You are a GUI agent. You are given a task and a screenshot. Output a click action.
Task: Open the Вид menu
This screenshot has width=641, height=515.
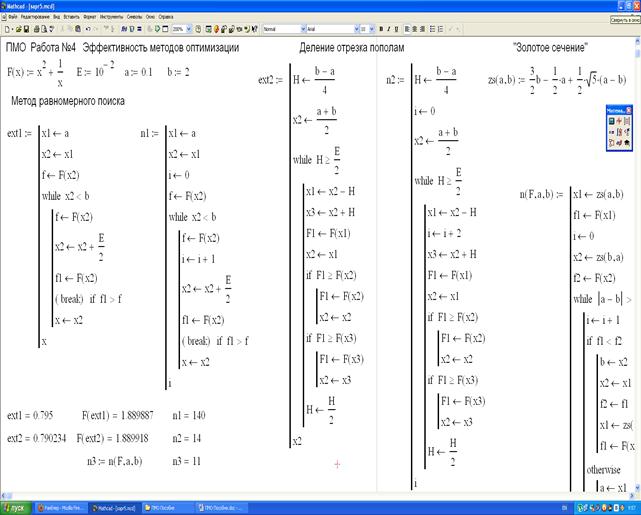click(56, 17)
